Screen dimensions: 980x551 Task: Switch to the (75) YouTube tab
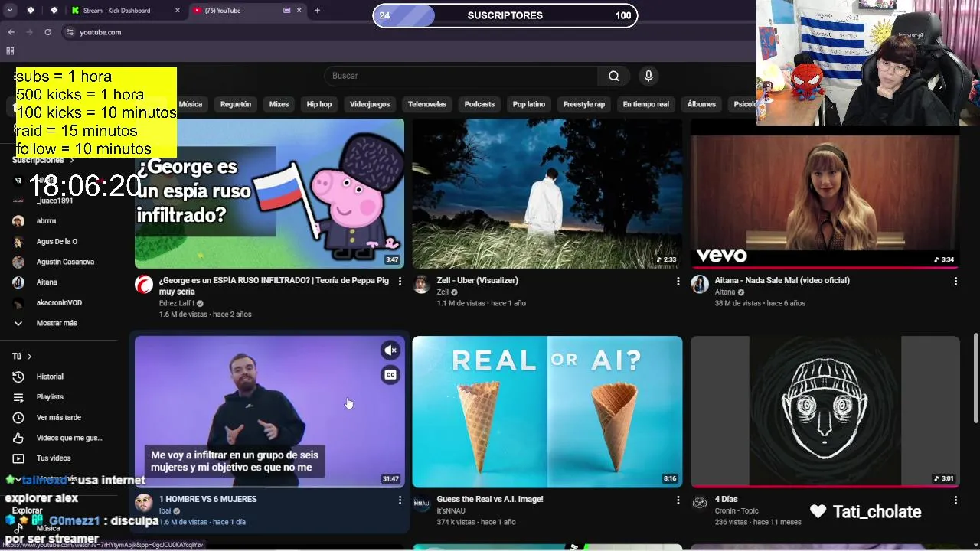point(247,11)
